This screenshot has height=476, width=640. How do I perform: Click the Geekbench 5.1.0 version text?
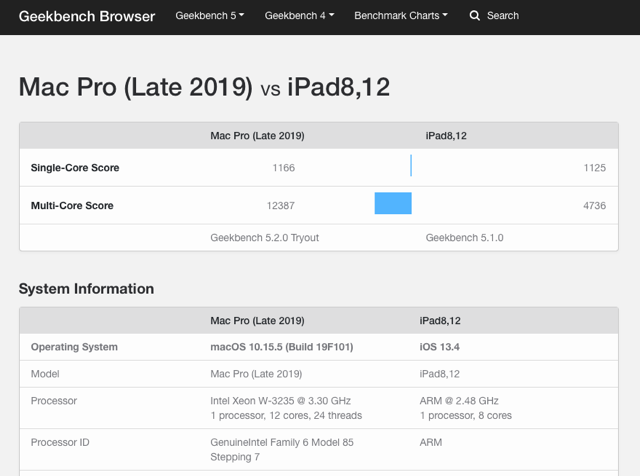pyautogui.click(x=464, y=238)
